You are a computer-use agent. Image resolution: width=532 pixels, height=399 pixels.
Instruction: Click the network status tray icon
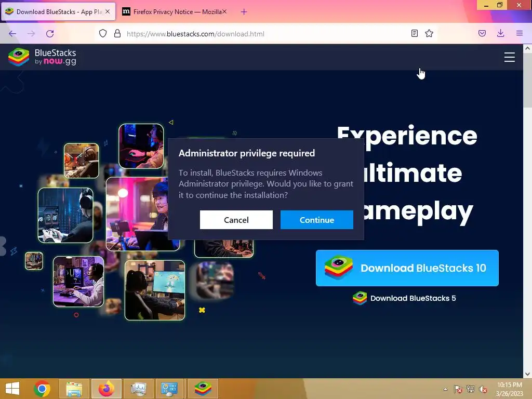pos(471,389)
